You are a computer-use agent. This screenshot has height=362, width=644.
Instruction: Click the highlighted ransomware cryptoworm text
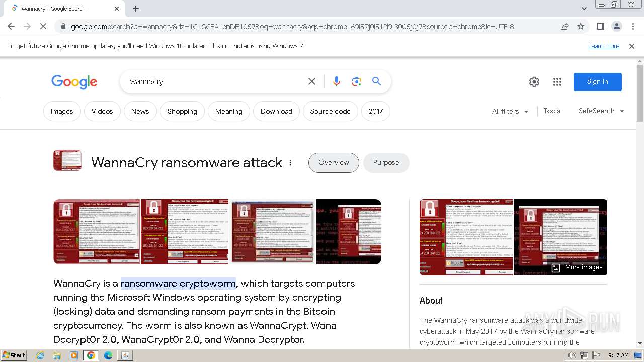[178, 283]
